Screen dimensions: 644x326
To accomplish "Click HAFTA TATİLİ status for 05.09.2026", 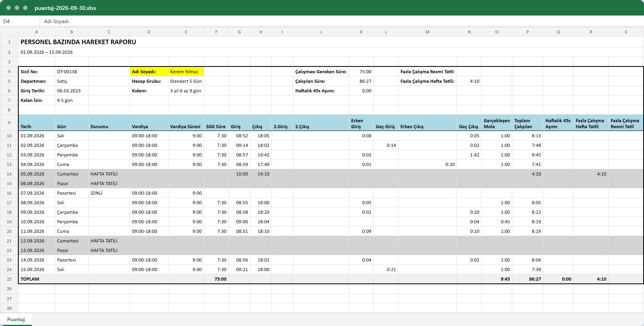I will click(109, 174).
